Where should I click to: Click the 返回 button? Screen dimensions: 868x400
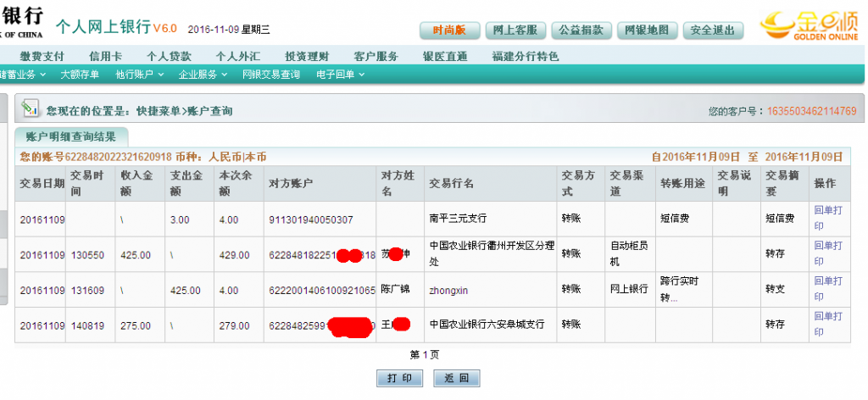[x=457, y=378]
